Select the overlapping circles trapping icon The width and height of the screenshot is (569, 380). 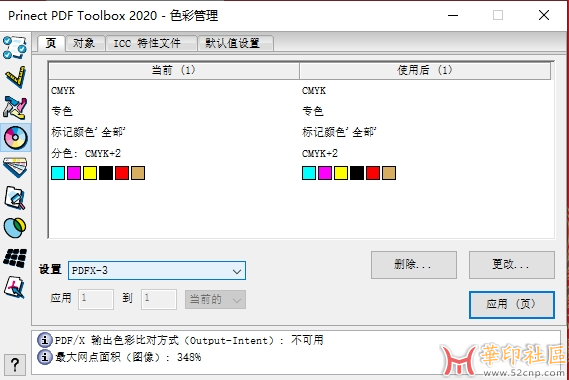click(15, 228)
